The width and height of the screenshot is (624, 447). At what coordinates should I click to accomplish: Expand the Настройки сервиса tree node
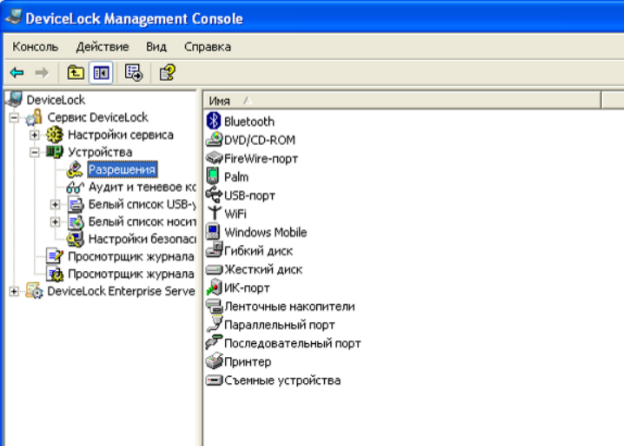[x=35, y=135]
